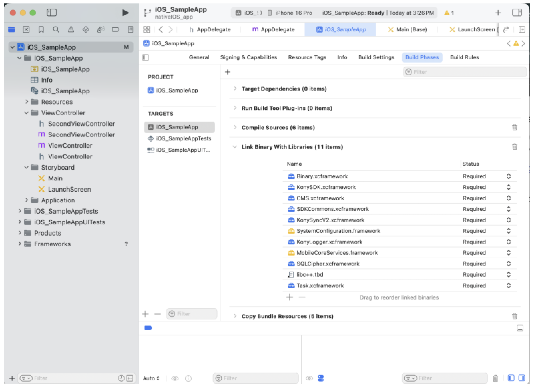Open the Source Control navigator

click(26, 30)
